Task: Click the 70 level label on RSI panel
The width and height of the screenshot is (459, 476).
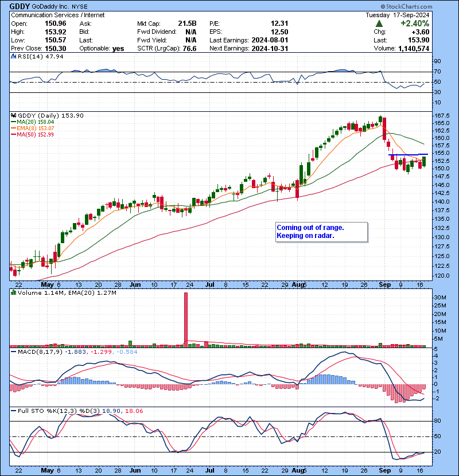Action: 437,72
